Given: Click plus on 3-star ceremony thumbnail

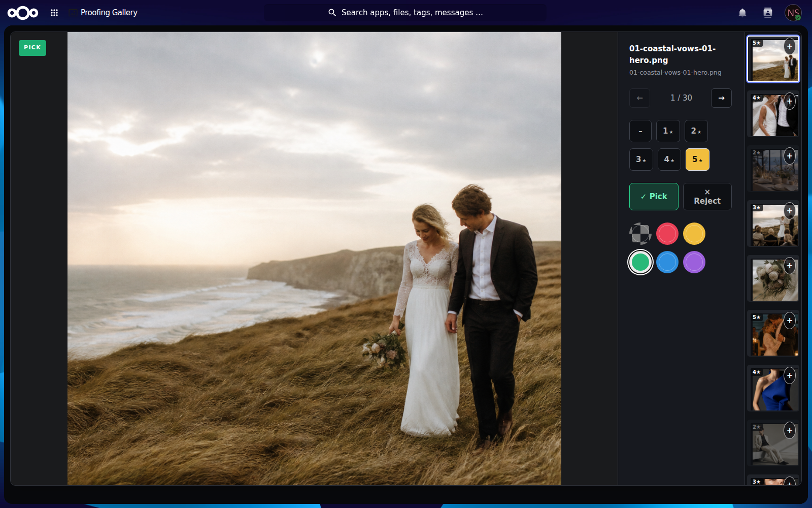Looking at the screenshot, I should tap(790, 211).
